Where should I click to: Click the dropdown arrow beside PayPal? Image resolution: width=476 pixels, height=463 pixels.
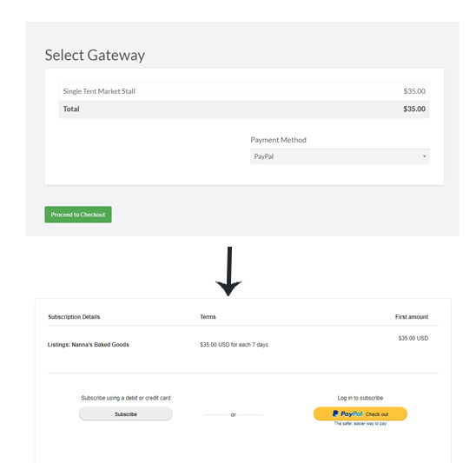coord(425,156)
